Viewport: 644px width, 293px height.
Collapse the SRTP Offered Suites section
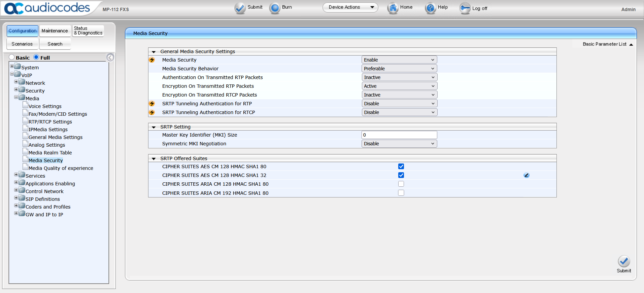click(x=154, y=159)
